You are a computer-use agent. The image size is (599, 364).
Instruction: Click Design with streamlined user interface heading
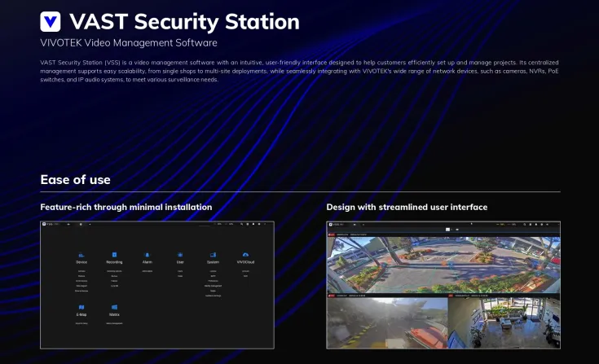click(407, 207)
